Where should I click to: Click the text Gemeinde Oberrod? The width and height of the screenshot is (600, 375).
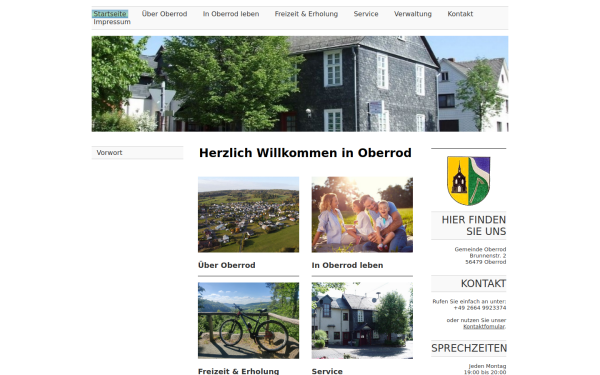[480, 249]
